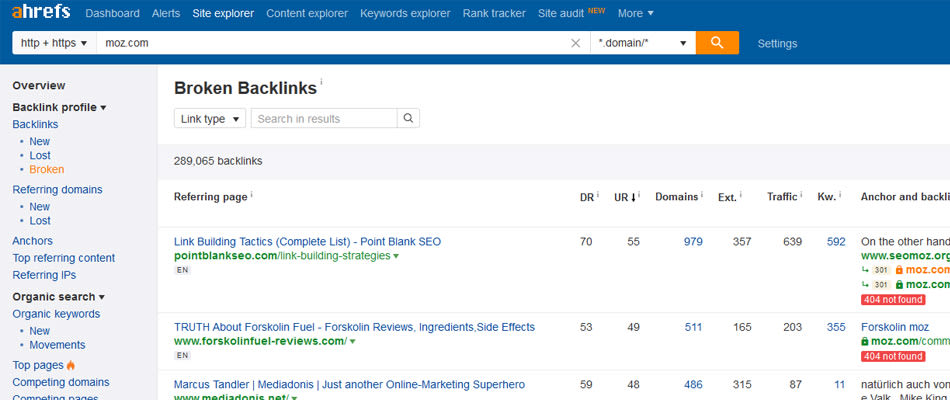Click the 511 referring domains value

[693, 327]
